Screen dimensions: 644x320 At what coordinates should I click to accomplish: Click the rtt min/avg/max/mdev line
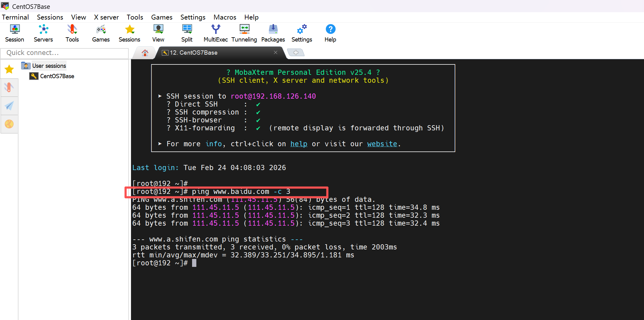point(243,255)
